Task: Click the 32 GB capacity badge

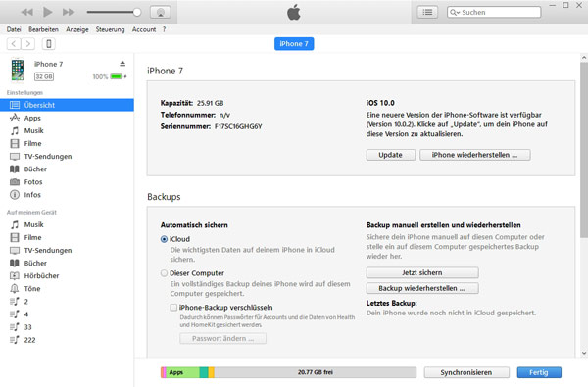Action: (x=44, y=76)
